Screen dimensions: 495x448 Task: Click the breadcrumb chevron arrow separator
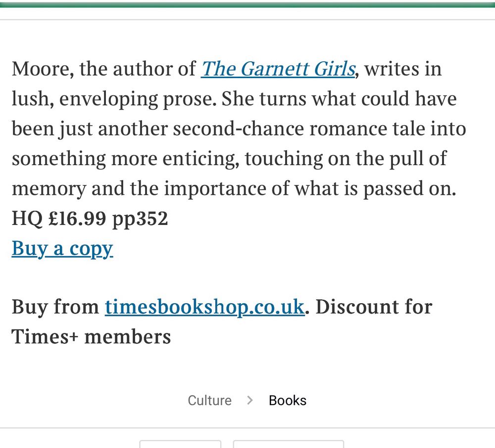pos(249,401)
